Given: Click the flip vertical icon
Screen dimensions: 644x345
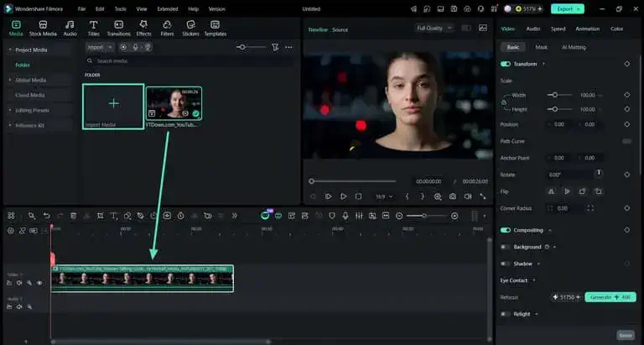Looking at the screenshot, I should click(567, 191).
